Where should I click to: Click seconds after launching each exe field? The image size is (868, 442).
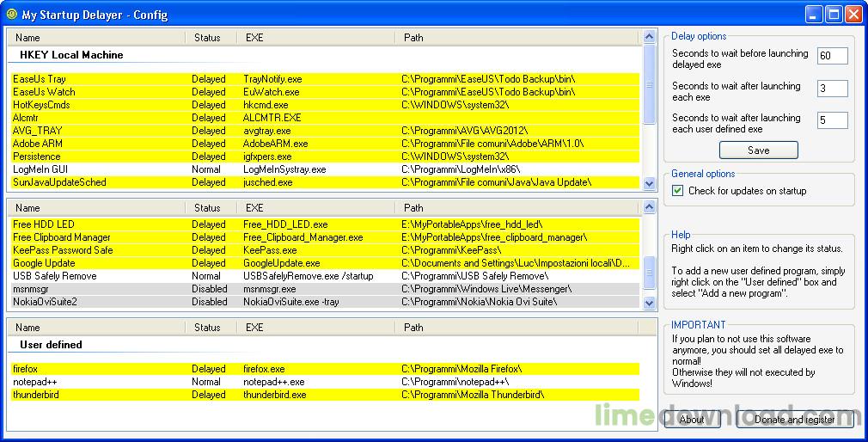[832, 89]
